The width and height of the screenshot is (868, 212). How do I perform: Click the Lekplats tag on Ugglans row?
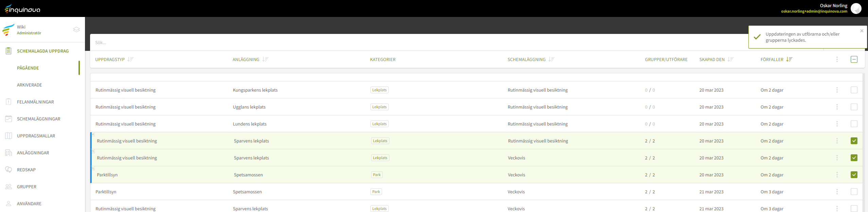pyautogui.click(x=379, y=107)
